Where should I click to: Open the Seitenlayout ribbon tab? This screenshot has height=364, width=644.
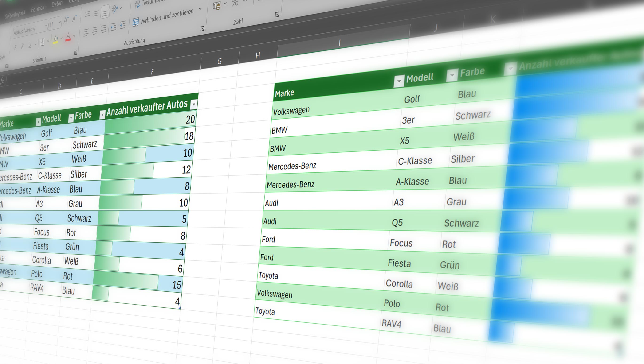(x=15, y=14)
